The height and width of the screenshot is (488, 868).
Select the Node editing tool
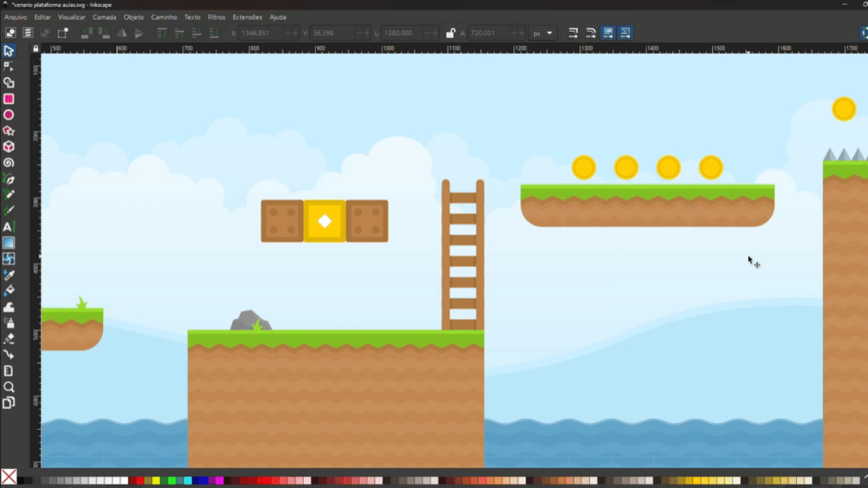point(9,66)
